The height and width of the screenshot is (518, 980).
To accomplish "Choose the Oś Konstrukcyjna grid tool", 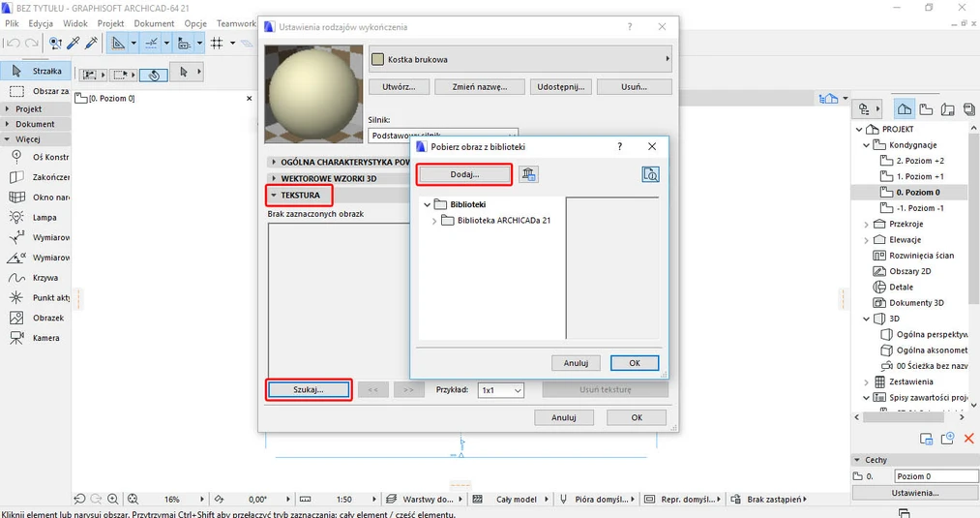I will click(x=36, y=157).
